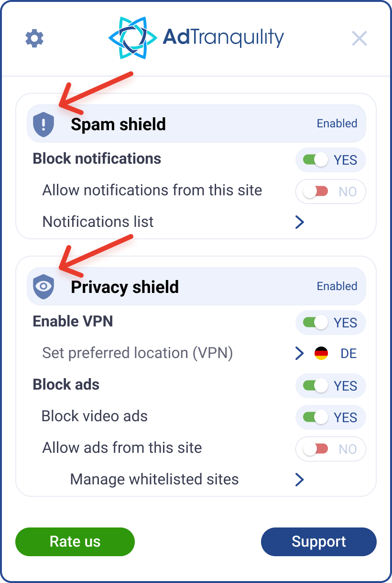
Task: Disable the Block video ads switch
Action: [316, 417]
